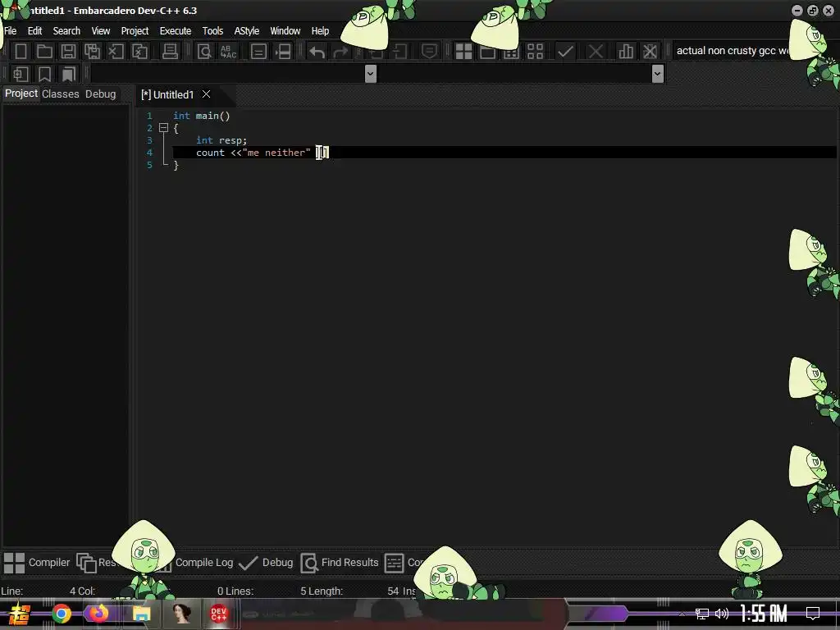Click the Go to line toolbar icon
The width and height of the screenshot is (840, 630).
pos(258,52)
